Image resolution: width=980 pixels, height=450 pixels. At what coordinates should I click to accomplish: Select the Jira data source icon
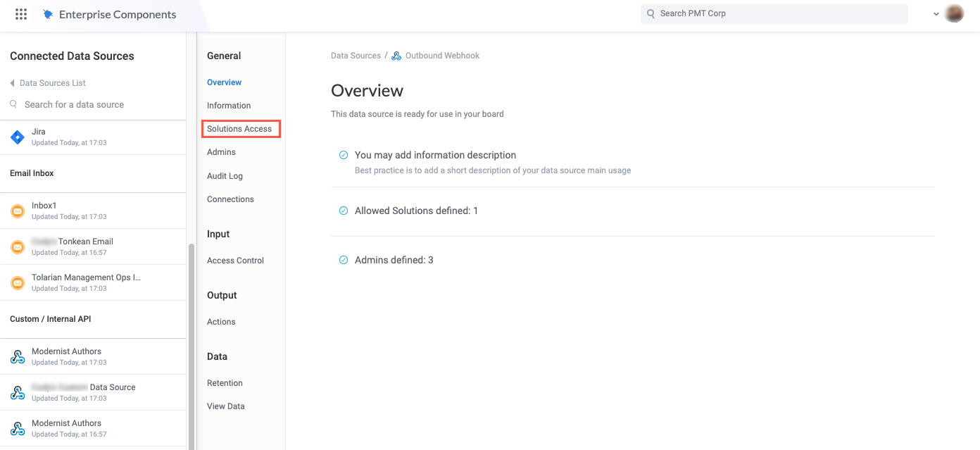18,137
